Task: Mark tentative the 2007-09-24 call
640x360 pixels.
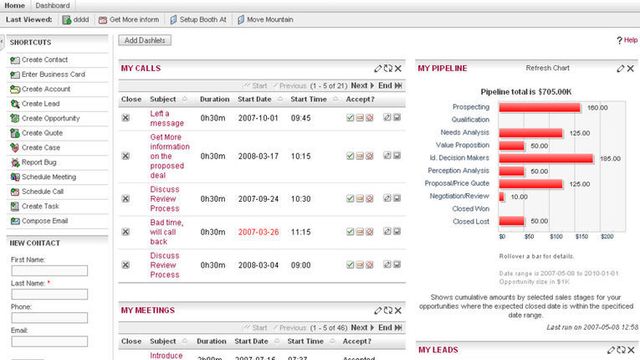Action: (x=360, y=199)
